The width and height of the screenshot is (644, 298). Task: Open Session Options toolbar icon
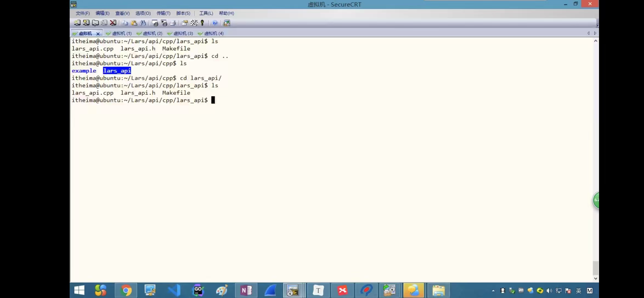[185, 23]
